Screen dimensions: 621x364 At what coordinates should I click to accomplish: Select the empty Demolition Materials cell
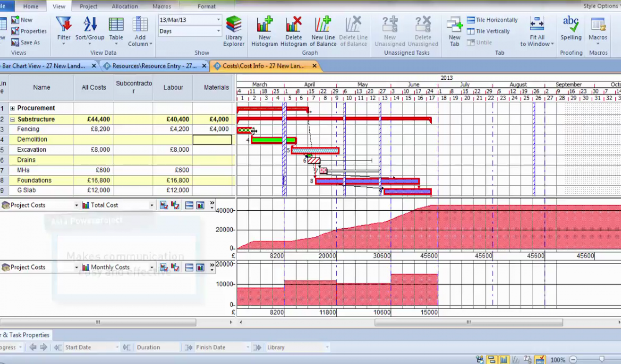[212, 139]
